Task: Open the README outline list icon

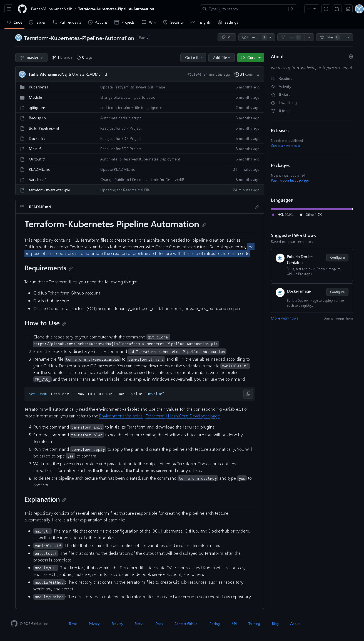Action: pyautogui.click(x=22, y=207)
